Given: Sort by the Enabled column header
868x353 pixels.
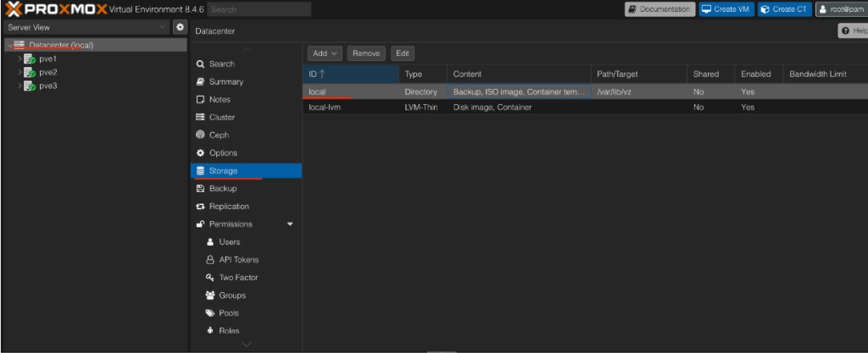Looking at the screenshot, I should click(759, 74).
